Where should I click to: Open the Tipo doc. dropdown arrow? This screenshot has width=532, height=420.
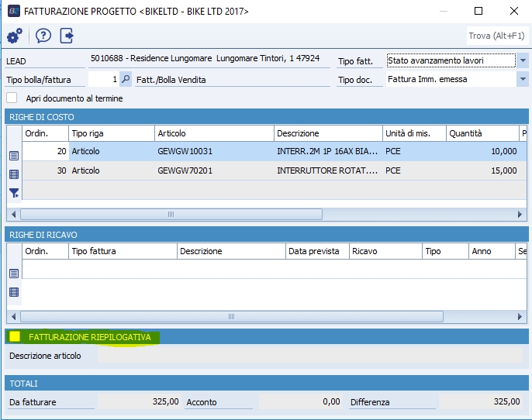[x=523, y=79]
